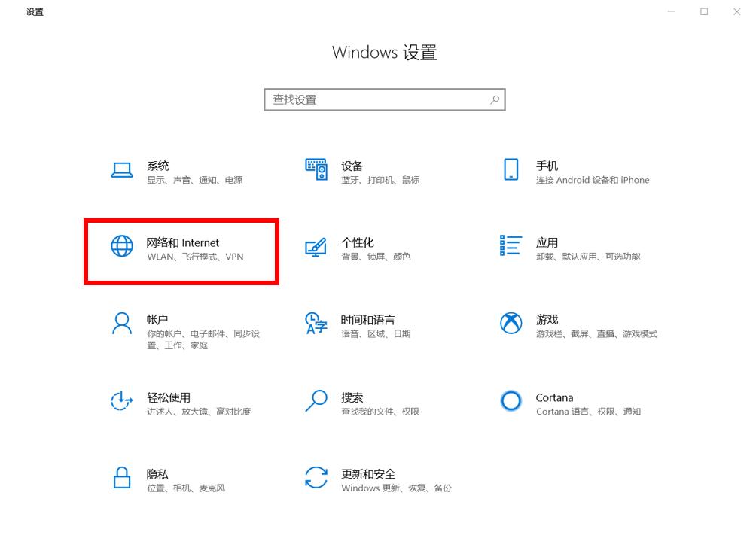
Task: Select the 设备 keyboard icon
Action: (x=316, y=170)
